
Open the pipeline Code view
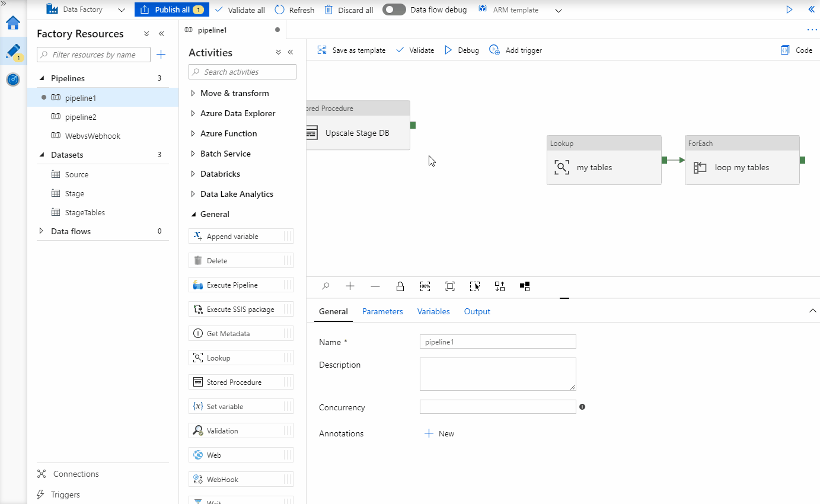[796, 50]
